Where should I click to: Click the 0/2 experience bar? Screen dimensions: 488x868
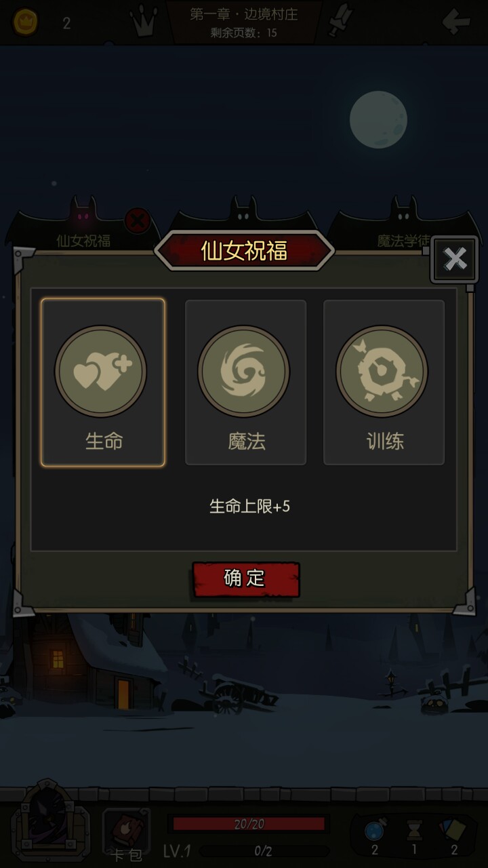point(264,851)
